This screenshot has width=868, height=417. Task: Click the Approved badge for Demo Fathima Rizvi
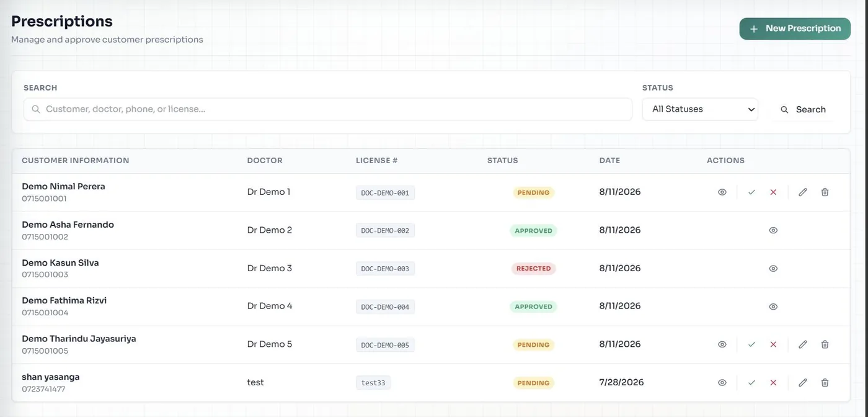point(533,307)
